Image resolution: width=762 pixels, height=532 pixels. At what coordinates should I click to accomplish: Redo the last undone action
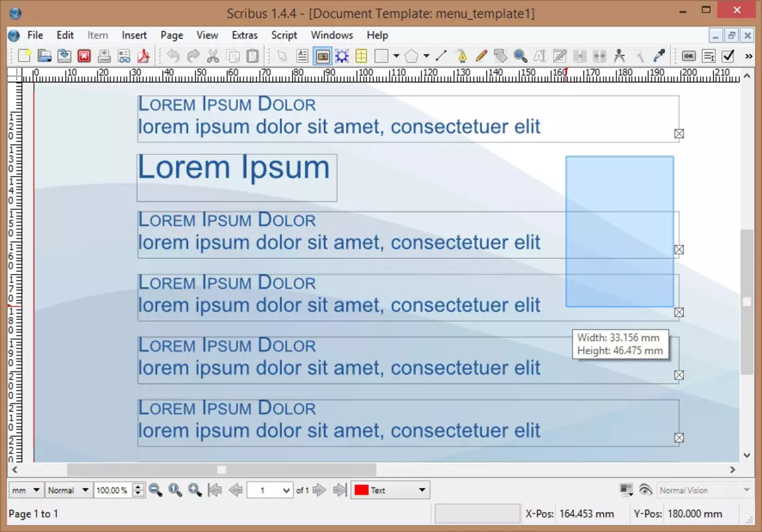click(x=193, y=56)
